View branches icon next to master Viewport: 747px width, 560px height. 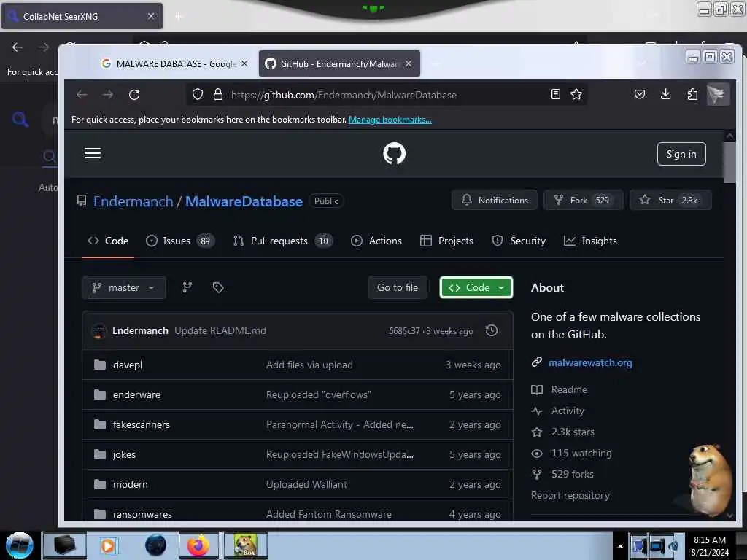(x=187, y=287)
